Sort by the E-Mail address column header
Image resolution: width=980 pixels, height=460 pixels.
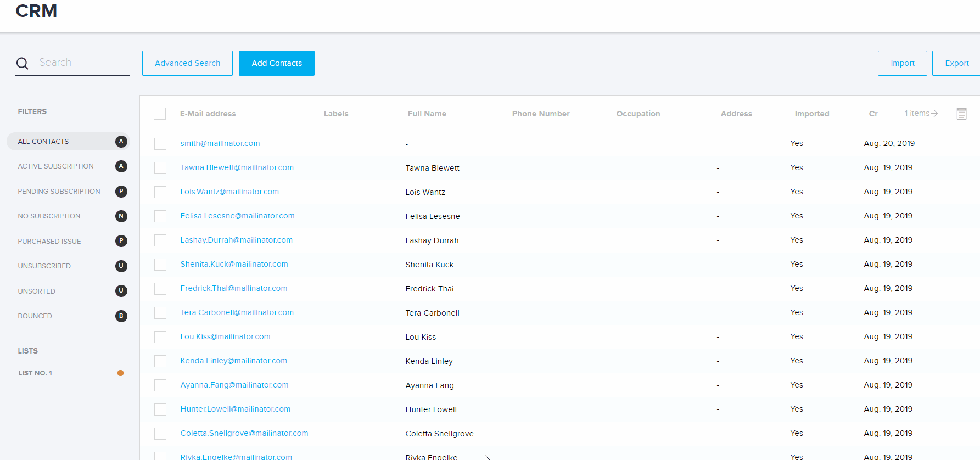(x=208, y=114)
